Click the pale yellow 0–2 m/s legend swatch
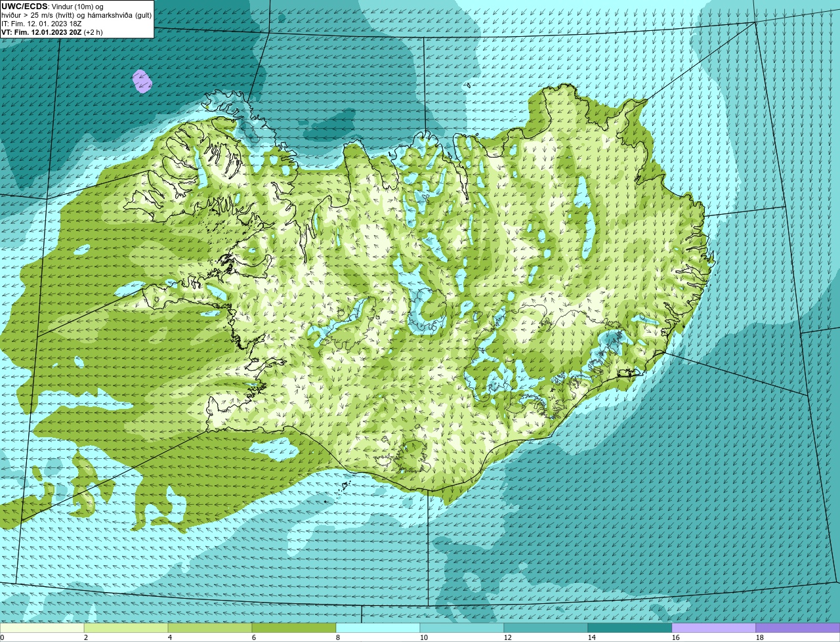The height and width of the screenshot is (642, 840). 42,628
